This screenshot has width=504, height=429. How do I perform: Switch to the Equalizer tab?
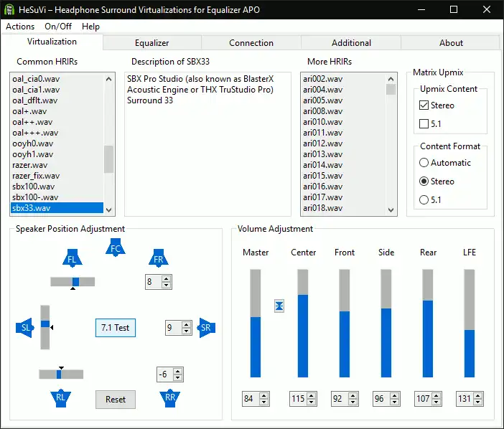[x=152, y=43]
